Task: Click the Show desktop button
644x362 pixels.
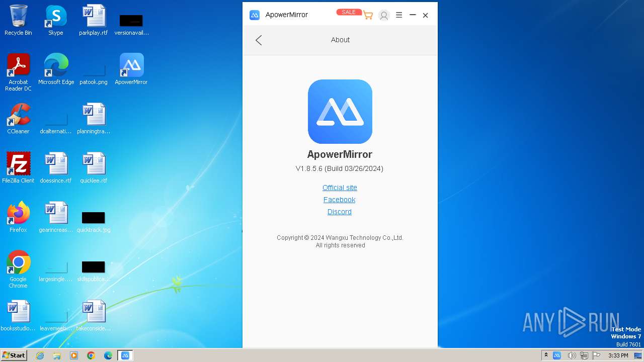Action: [638, 355]
